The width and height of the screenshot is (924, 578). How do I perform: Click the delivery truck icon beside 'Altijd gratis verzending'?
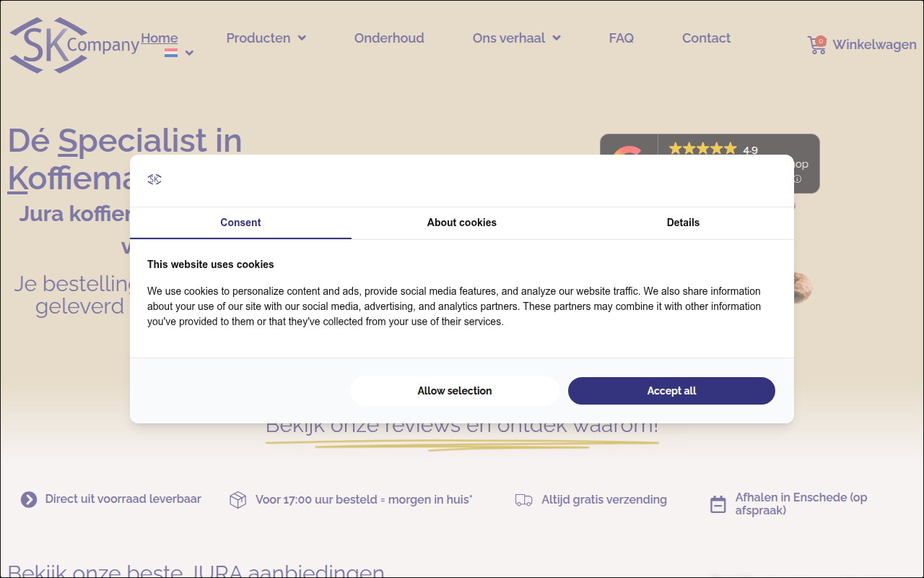pyautogui.click(x=524, y=500)
